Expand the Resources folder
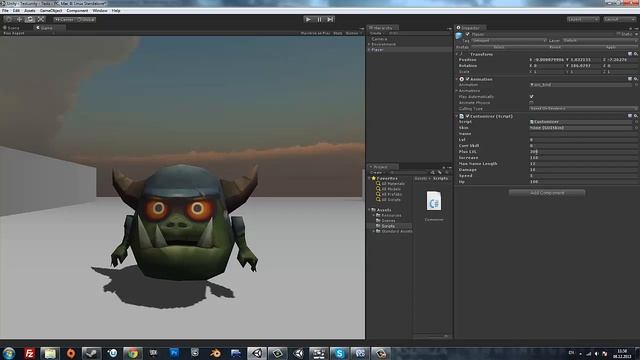Screen dimensions: 640x360 (373, 215)
